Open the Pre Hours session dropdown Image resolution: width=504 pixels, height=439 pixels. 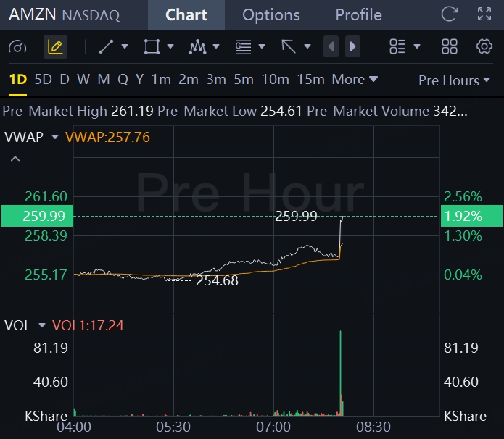click(454, 80)
